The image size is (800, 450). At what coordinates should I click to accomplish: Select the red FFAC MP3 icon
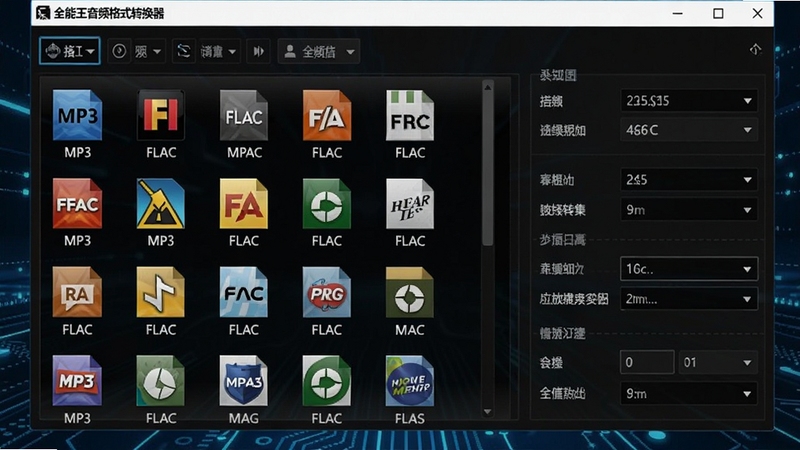click(x=77, y=204)
